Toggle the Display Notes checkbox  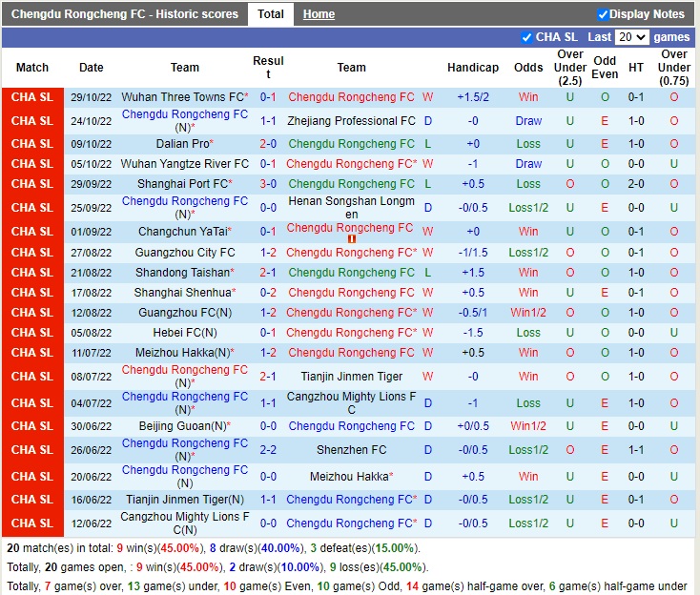(603, 14)
